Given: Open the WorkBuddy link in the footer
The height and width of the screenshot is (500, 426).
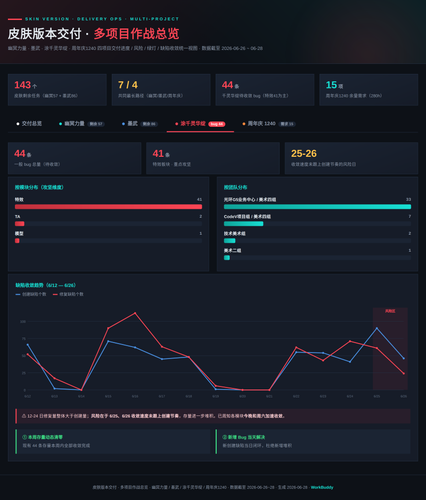Looking at the screenshot, I should (x=322, y=487).
